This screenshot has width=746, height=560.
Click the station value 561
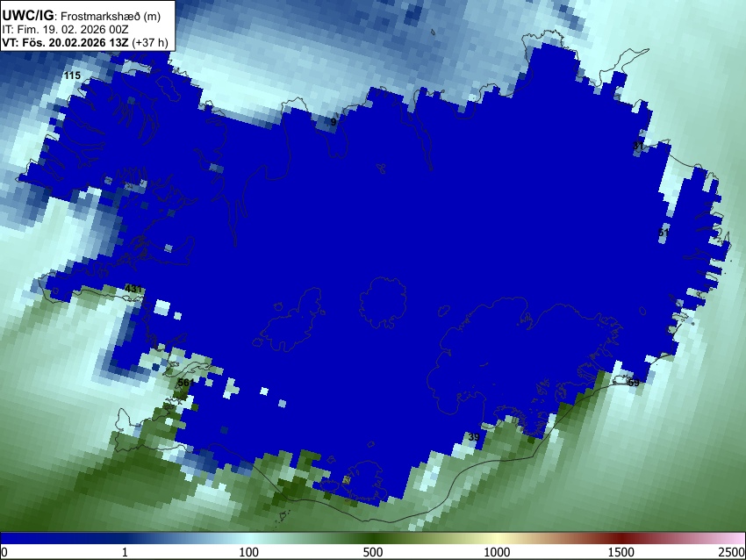click(x=185, y=382)
